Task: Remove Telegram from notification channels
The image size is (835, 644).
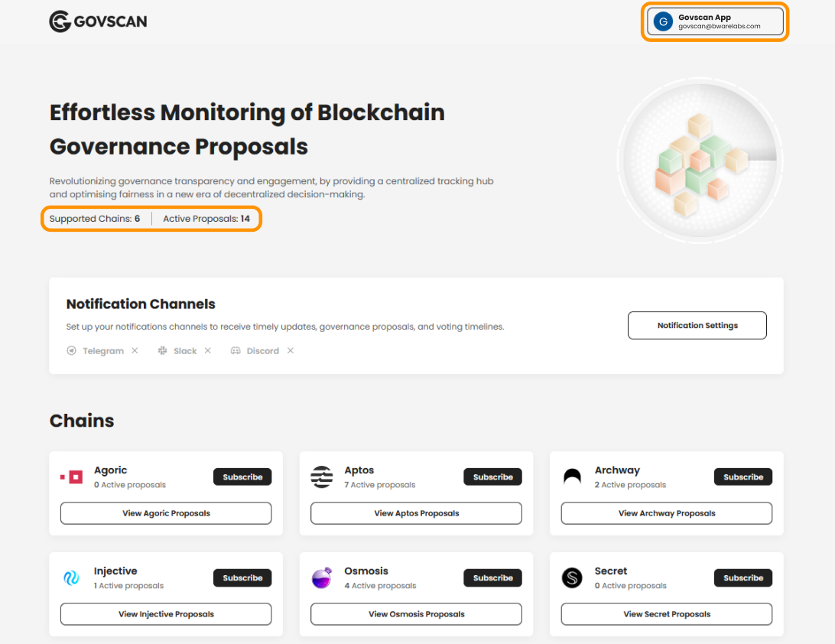Action: coord(135,350)
